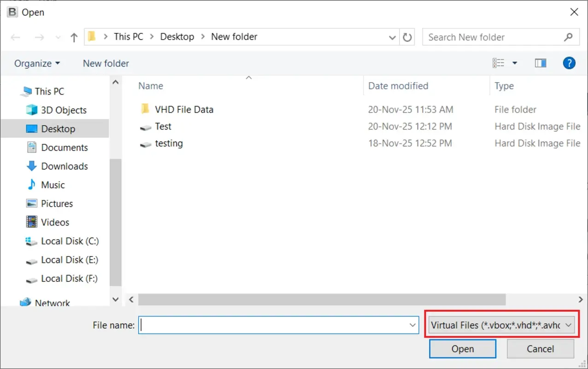The height and width of the screenshot is (369, 588).
Task: Navigate to Desktop via the breadcrumb
Action: pos(177,36)
